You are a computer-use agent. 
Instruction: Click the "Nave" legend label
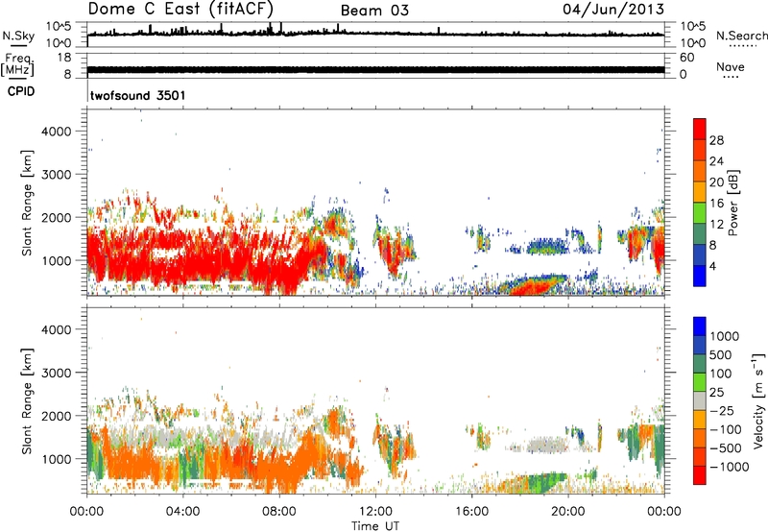tap(731, 67)
